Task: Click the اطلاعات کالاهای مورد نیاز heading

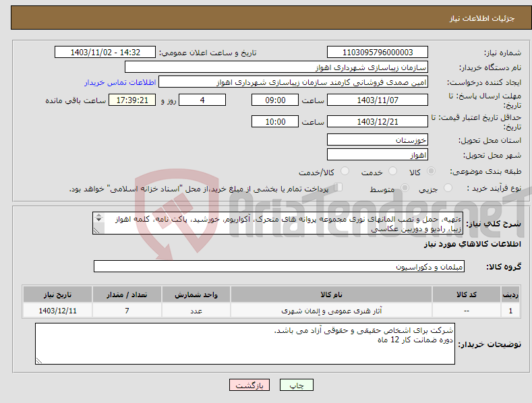Action: pos(472,244)
